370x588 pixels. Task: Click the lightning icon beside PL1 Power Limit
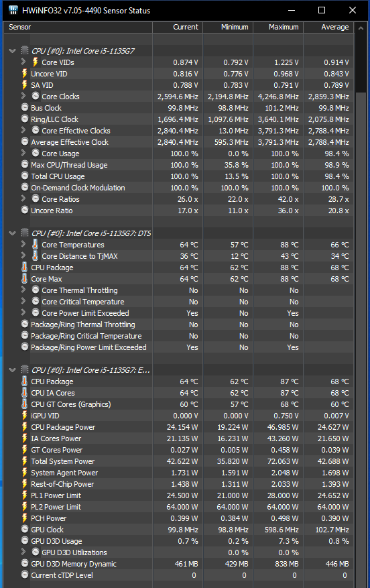[24, 495]
